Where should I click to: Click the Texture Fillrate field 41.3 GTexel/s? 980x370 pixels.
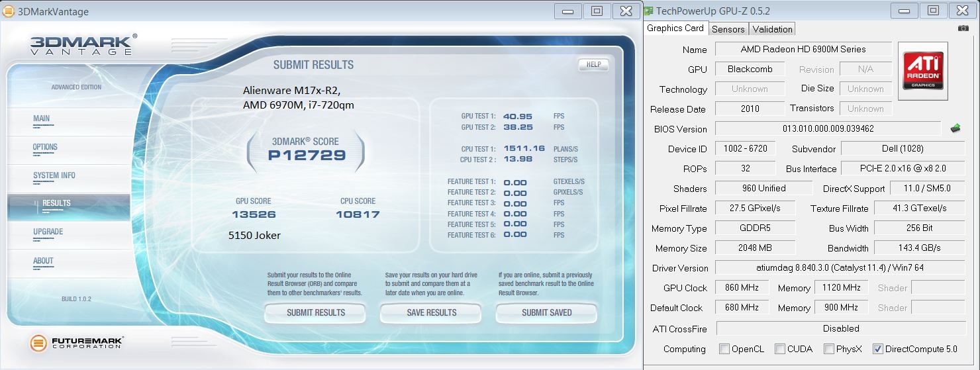coord(919,208)
